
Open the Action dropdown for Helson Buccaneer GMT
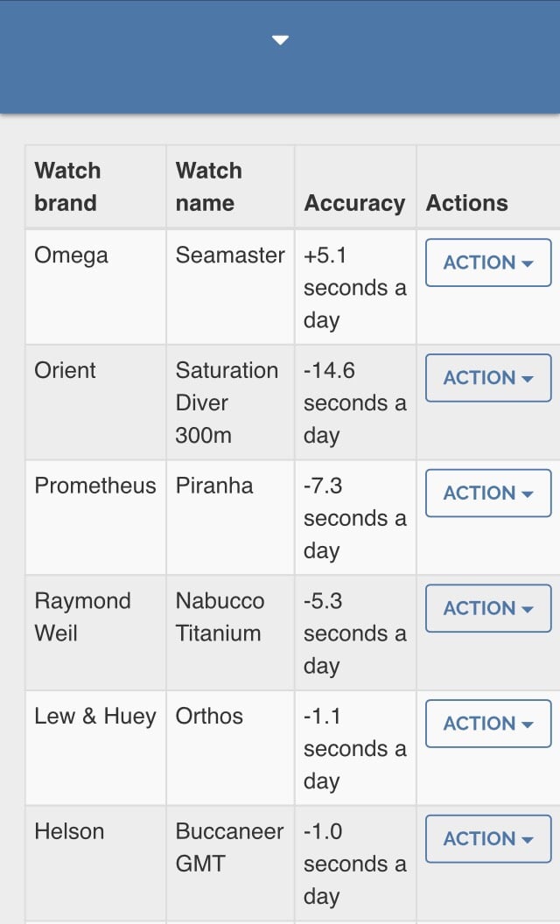[x=488, y=839]
